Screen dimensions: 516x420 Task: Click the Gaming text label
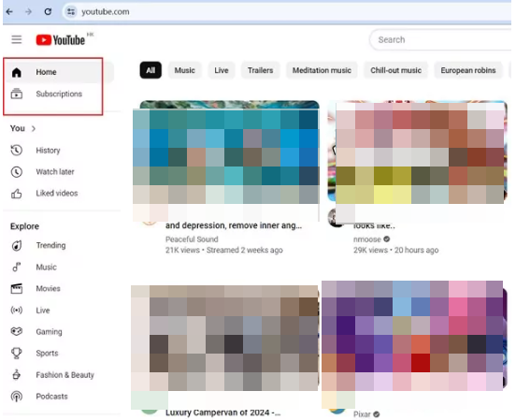pos(49,332)
